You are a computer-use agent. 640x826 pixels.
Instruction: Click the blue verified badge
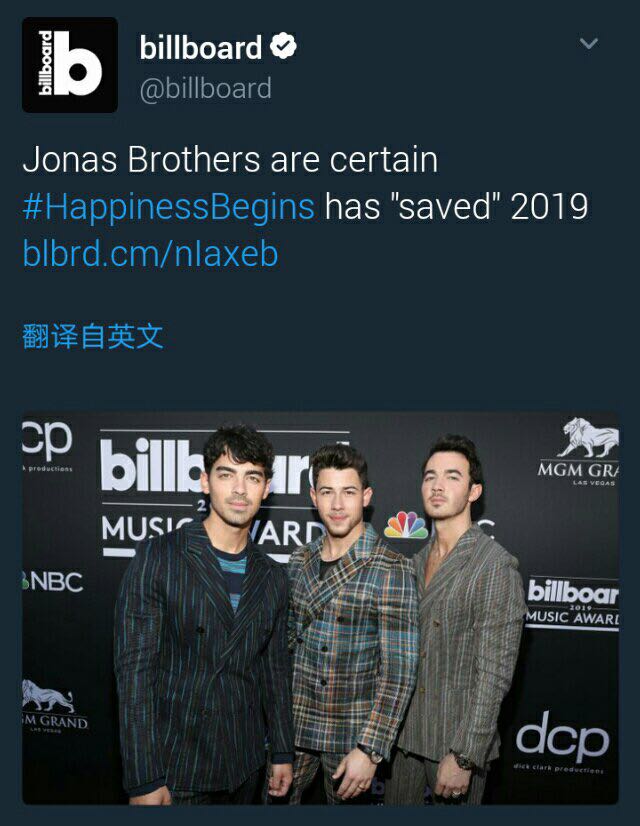pos(283,46)
